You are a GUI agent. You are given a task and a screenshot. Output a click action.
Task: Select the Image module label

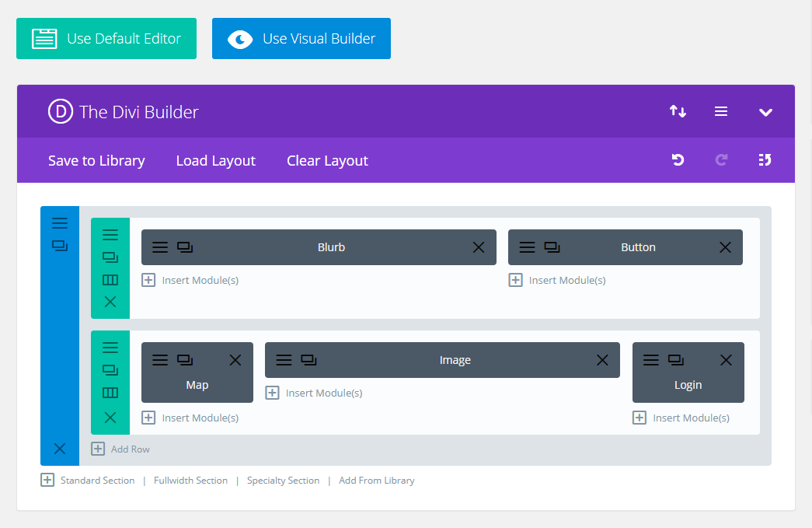point(455,359)
